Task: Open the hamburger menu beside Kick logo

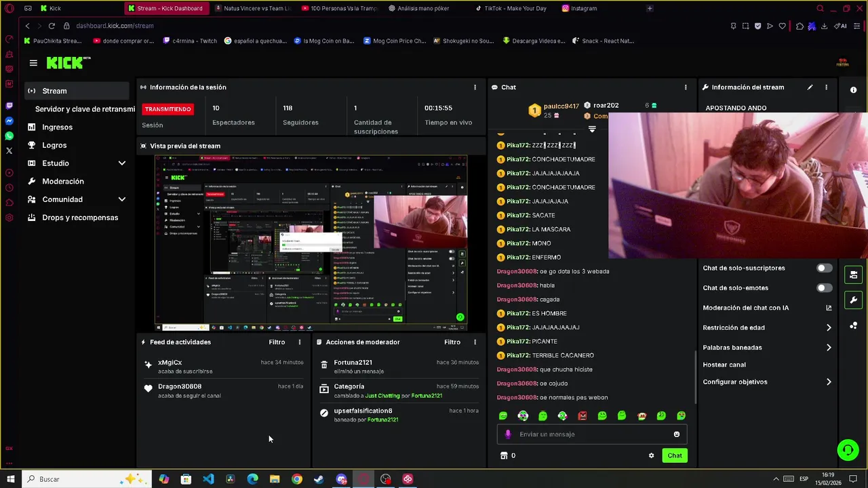Action: pyautogui.click(x=33, y=63)
